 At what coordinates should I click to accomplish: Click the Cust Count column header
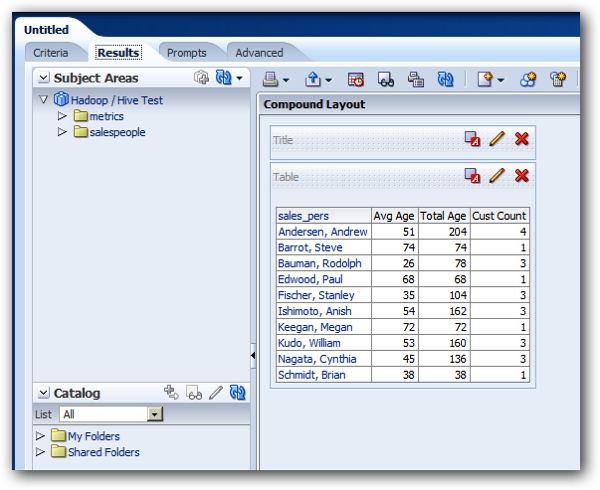coord(499,216)
